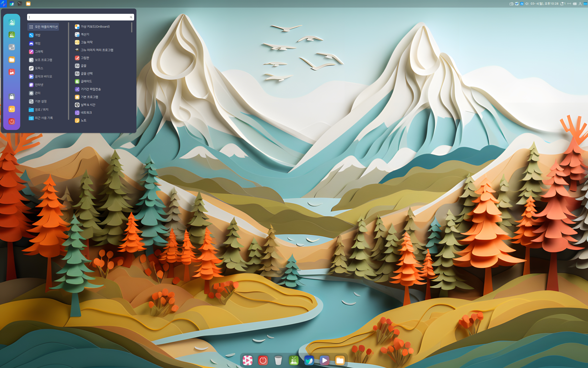Click the application list scrollbar

132,27
